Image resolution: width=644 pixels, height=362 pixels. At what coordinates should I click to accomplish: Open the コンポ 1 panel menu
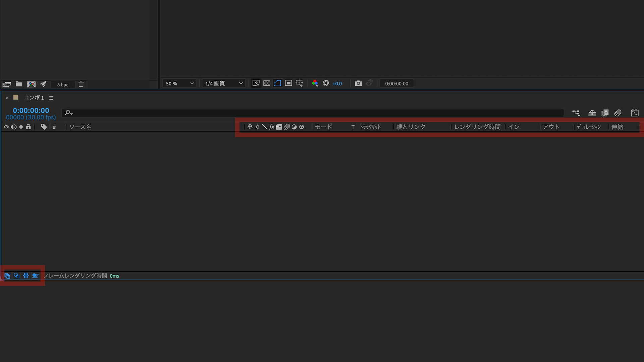coord(51,98)
